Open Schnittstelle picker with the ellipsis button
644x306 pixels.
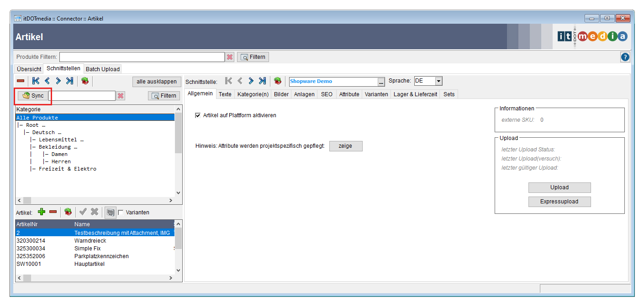(x=381, y=82)
